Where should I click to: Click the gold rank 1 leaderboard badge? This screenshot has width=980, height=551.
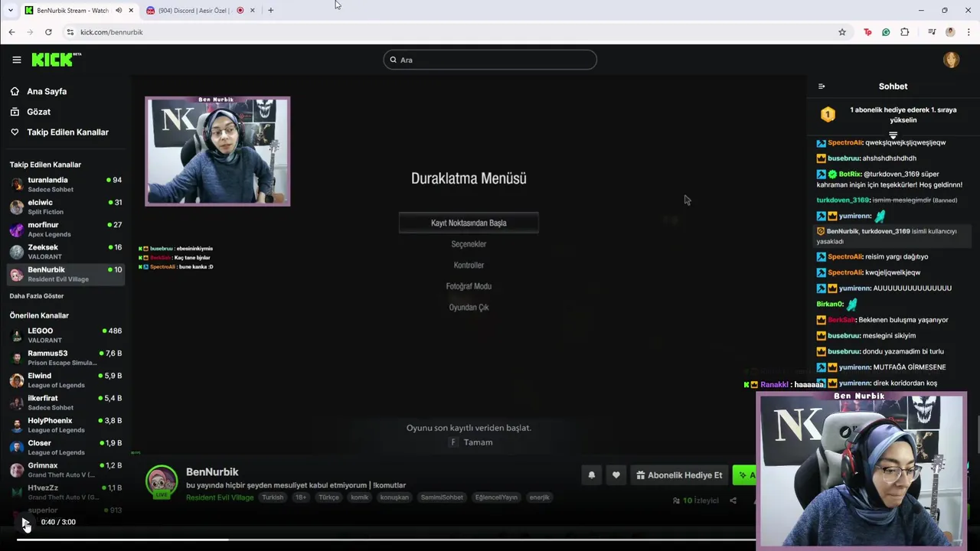click(x=828, y=115)
